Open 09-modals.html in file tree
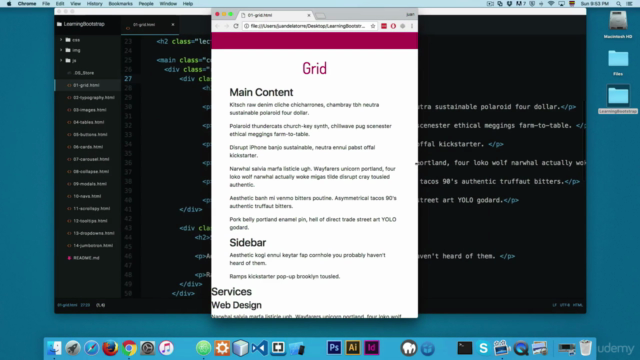 tap(90, 184)
